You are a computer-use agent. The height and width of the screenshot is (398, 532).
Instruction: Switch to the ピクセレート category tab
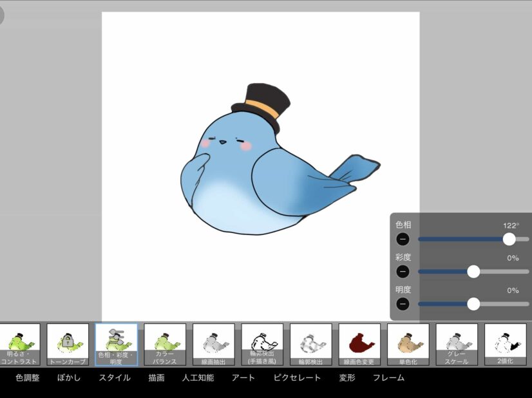[297, 378]
